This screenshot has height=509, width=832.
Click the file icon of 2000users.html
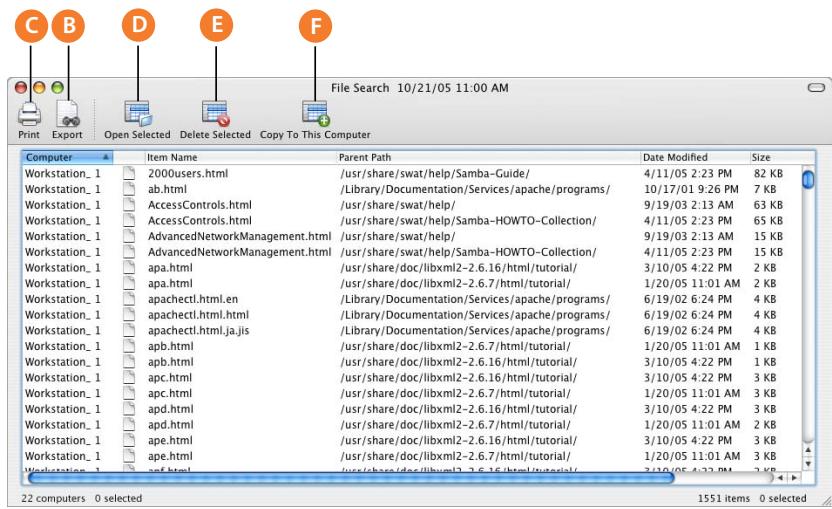pyautogui.click(x=129, y=173)
